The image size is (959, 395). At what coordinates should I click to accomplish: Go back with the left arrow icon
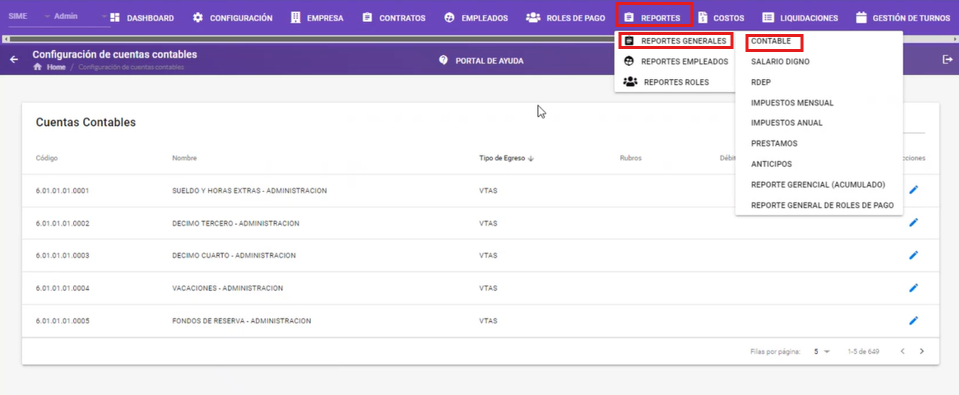click(x=14, y=60)
